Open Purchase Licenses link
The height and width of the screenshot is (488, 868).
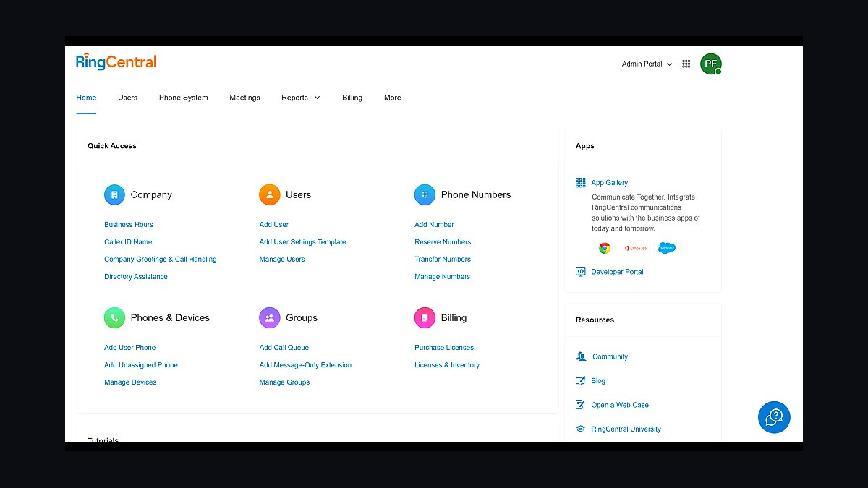click(x=444, y=348)
